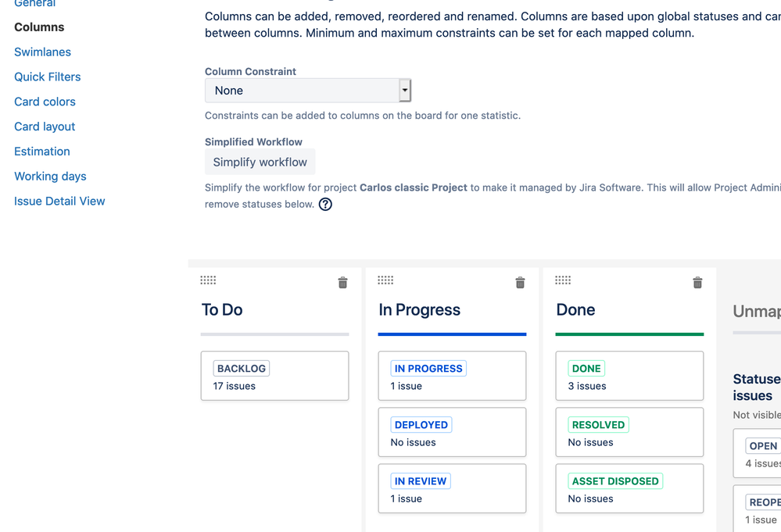Open Issue Detail View settings
781x532 pixels.
(x=59, y=202)
